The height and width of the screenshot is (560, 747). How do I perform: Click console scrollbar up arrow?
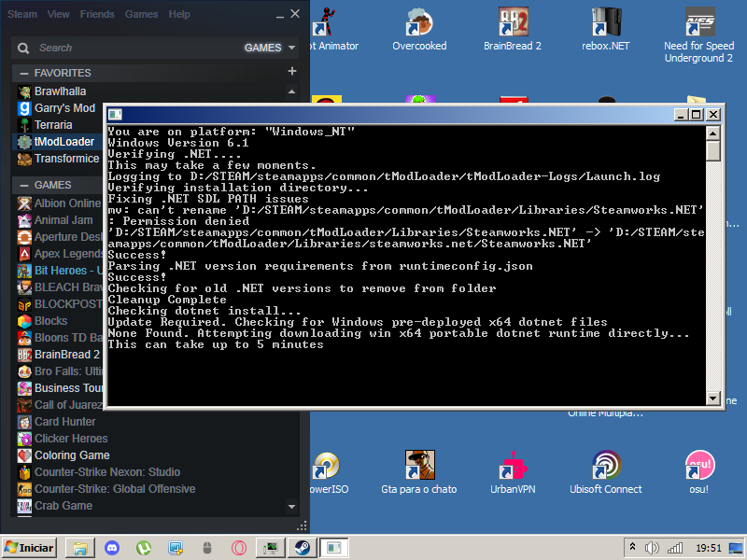pyautogui.click(x=712, y=133)
